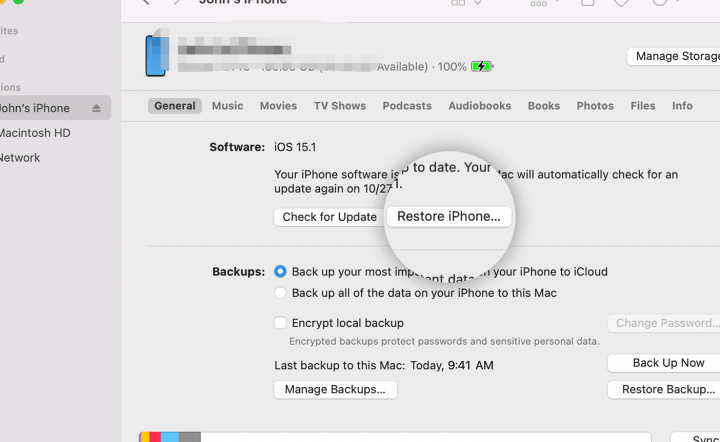Viewport: 720px width, 442px height.
Task: Open the Files tab
Action: coord(642,106)
